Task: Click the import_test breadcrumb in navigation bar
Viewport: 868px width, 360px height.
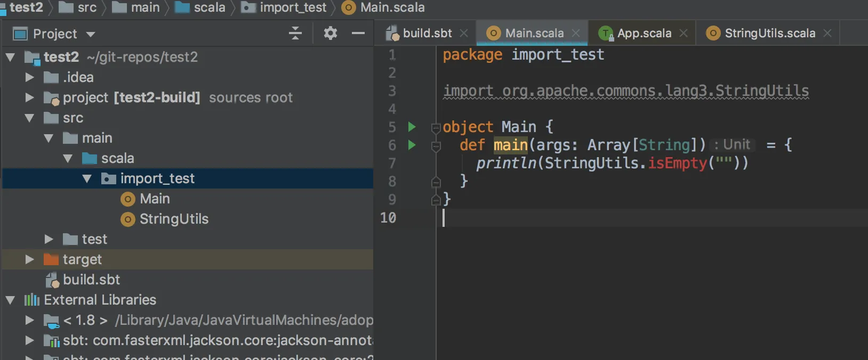Action: pyautogui.click(x=293, y=7)
